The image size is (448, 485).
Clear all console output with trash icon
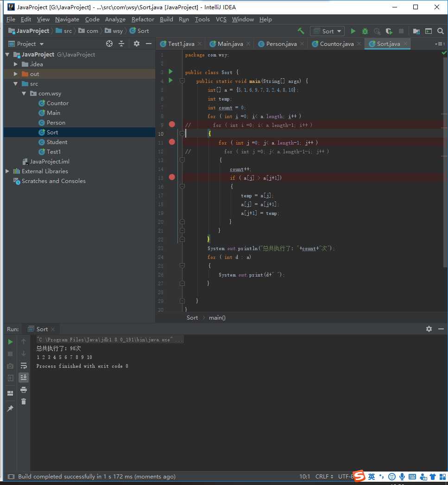pos(24,402)
